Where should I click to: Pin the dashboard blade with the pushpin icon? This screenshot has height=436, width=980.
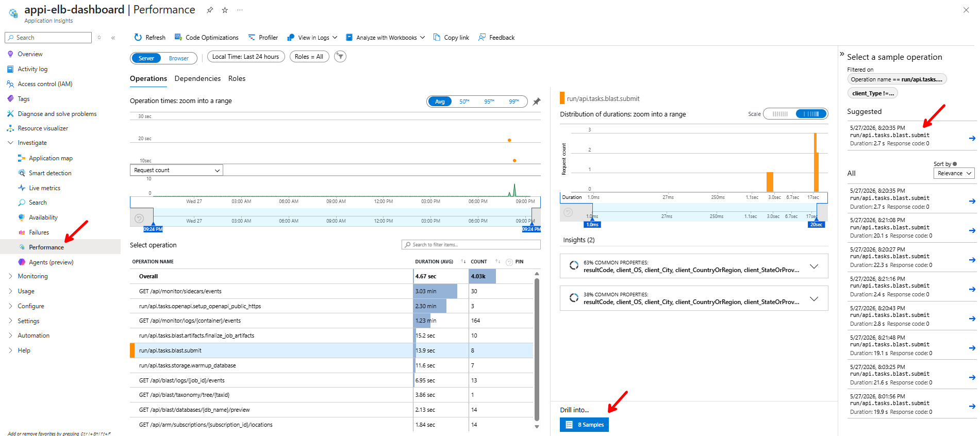coord(210,10)
